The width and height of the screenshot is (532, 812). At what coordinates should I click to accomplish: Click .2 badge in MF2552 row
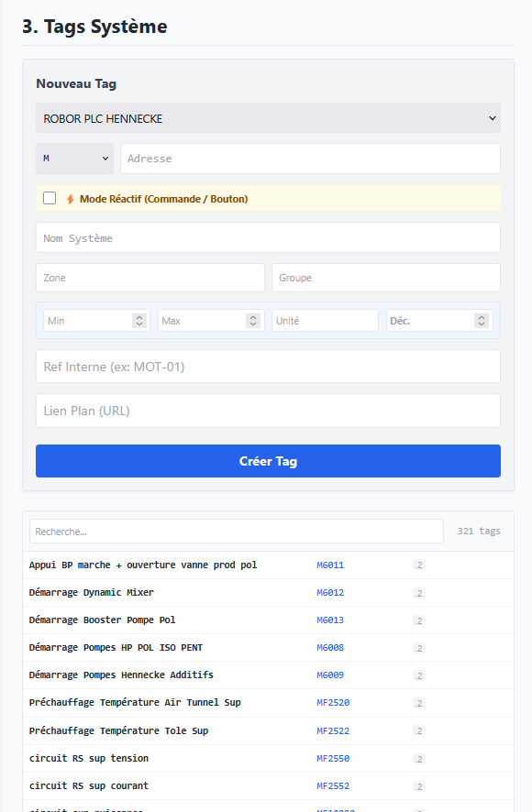point(419,786)
